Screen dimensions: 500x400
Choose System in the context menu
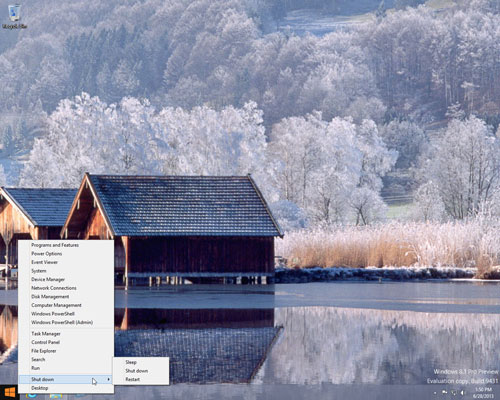click(x=66, y=271)
